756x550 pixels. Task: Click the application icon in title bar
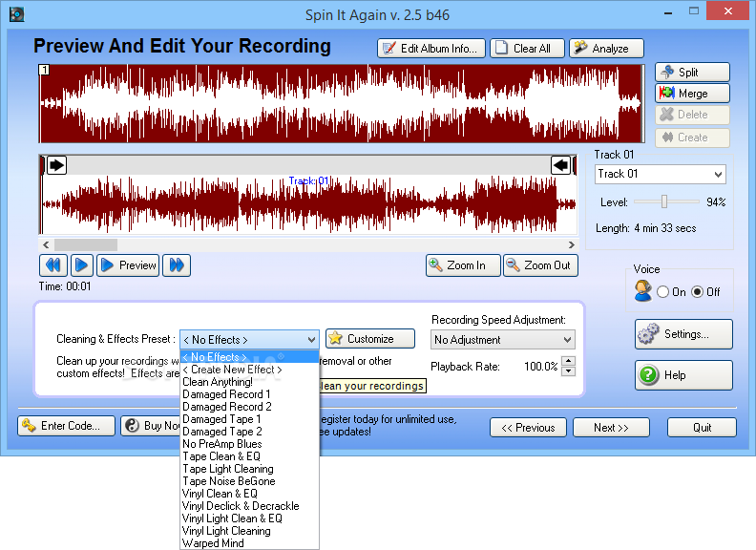[x=17, y=14]
